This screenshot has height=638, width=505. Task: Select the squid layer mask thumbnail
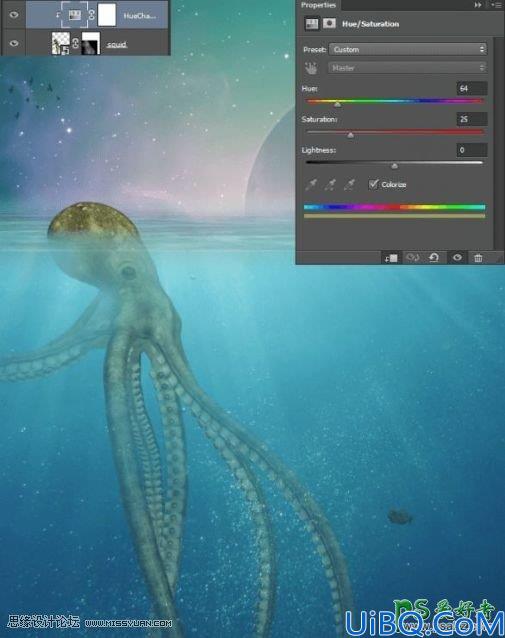[91, 44]
